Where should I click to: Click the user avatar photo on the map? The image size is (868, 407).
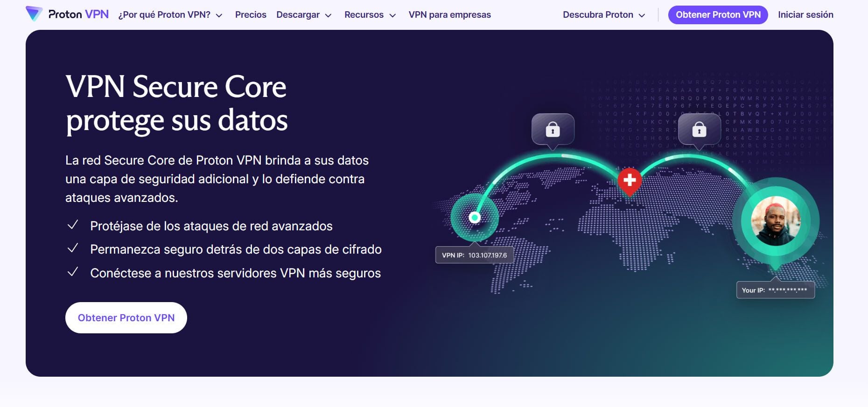776,221
